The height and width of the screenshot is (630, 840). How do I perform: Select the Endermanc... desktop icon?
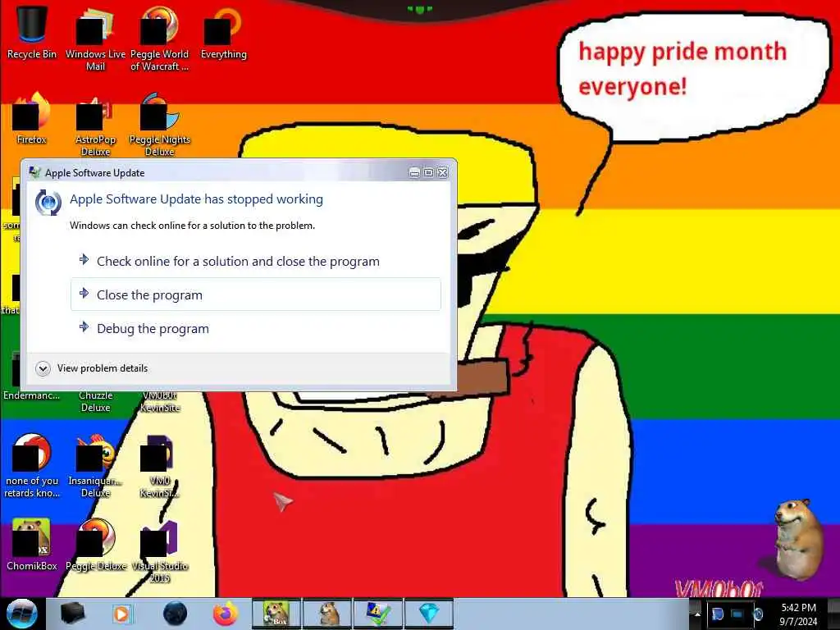pyautogui.click(x=32, y=395)
